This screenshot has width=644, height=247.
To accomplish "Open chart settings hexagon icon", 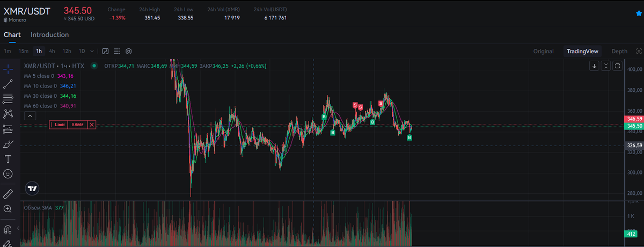I will coord(129,52).
